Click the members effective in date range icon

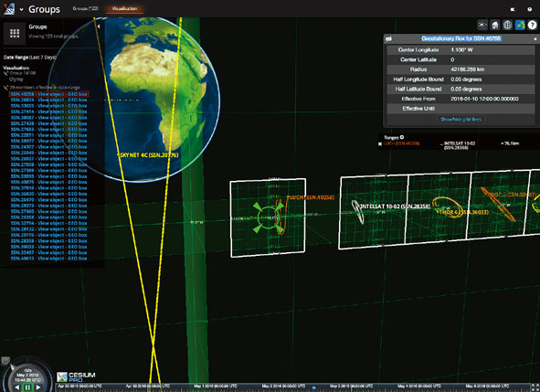pyautogui.click(x=5, y=88)
